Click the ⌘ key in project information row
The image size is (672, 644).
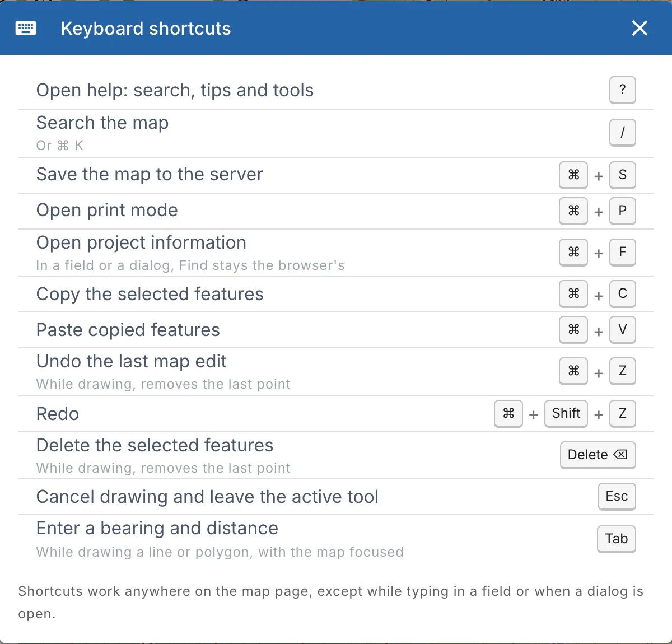(573, 252)
